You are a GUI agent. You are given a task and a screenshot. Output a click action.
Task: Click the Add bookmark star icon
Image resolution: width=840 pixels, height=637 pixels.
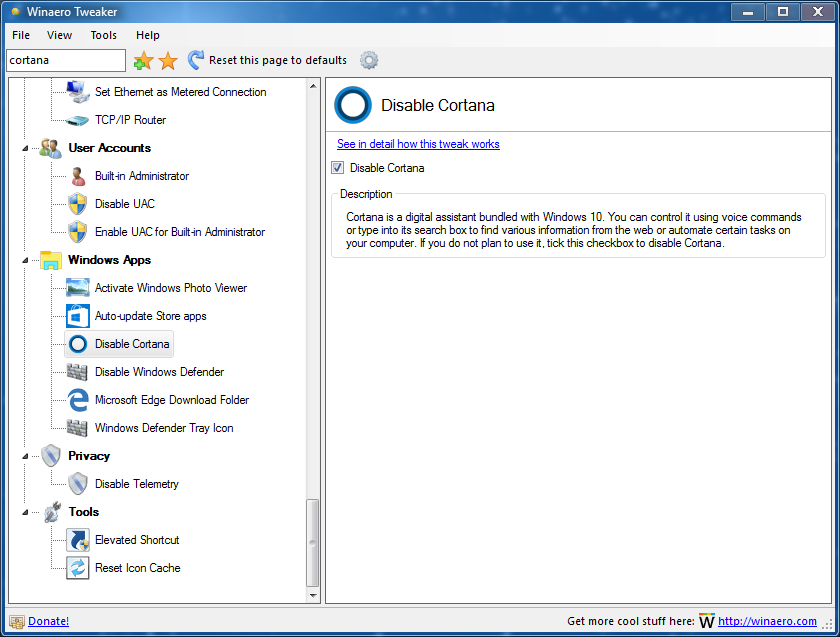(x=143, y=61)
